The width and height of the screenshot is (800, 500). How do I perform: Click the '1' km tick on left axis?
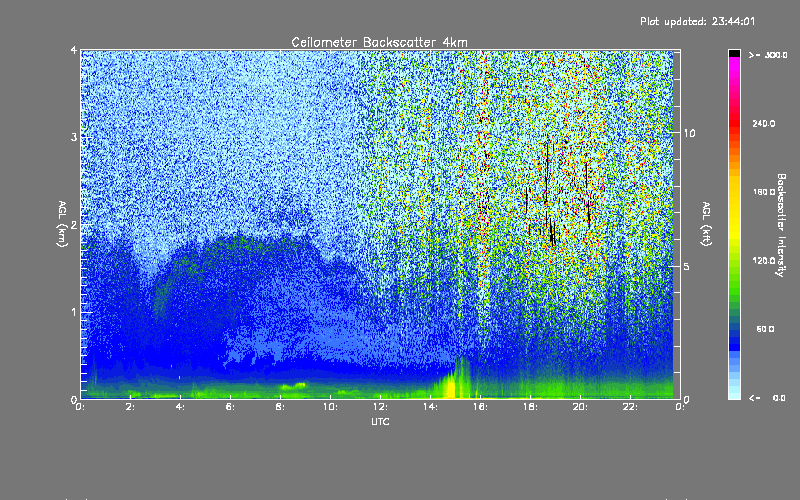click(74, 312)
